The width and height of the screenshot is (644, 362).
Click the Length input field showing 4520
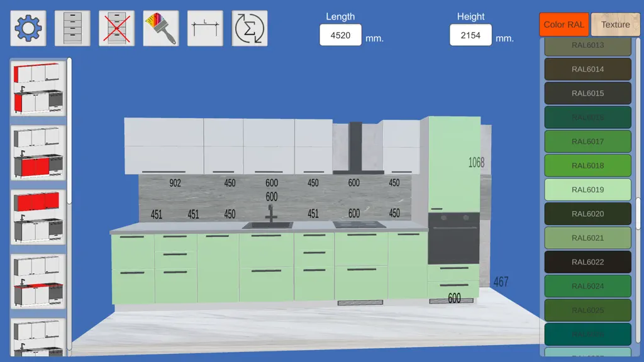(340, 35)
